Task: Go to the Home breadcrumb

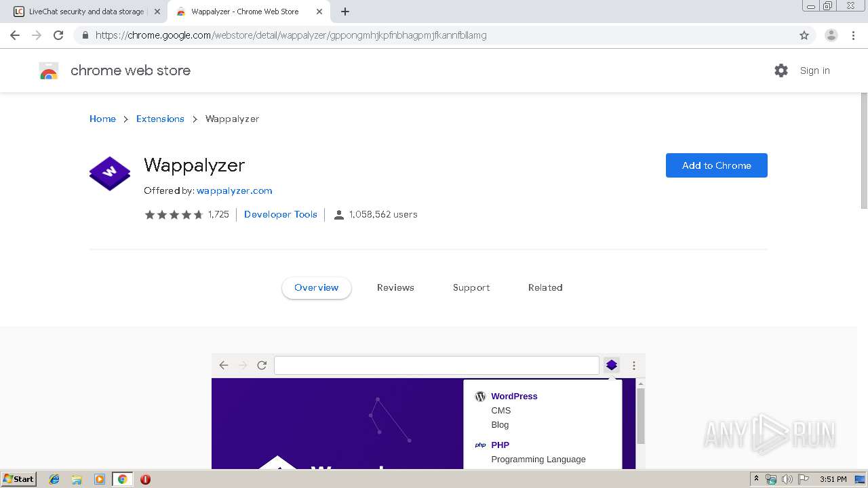Action: [x=102, y=119]
